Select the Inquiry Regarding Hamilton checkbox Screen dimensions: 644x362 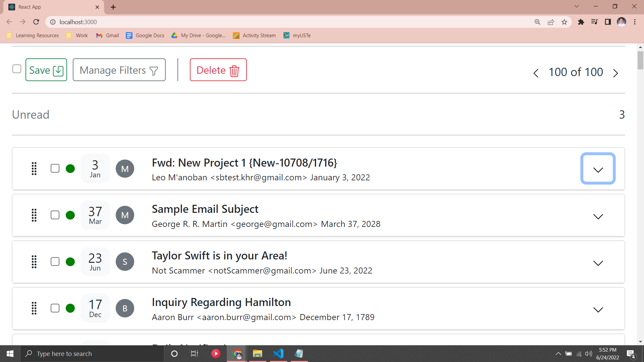(x=55, y=308)
